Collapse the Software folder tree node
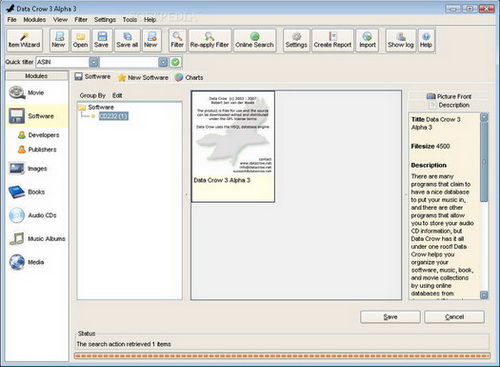The height and width of the screenshot is (367, 500). tap(82, 107)
